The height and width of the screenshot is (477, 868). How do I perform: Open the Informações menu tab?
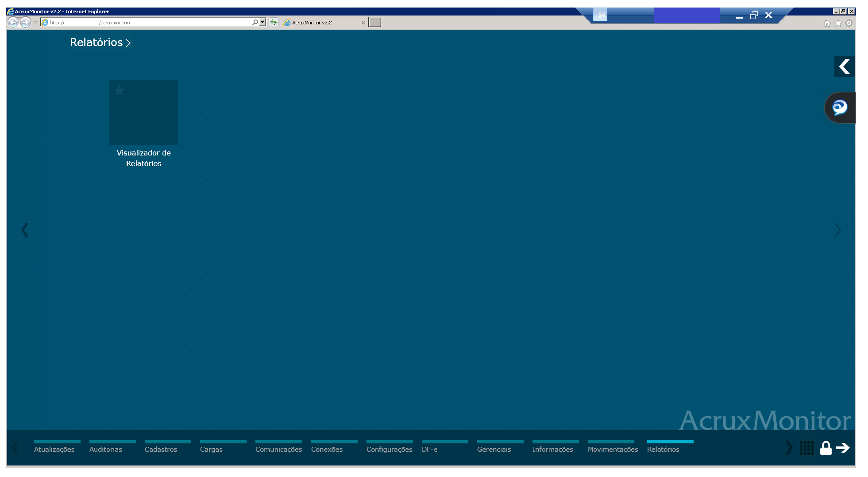tap(556, 447)
